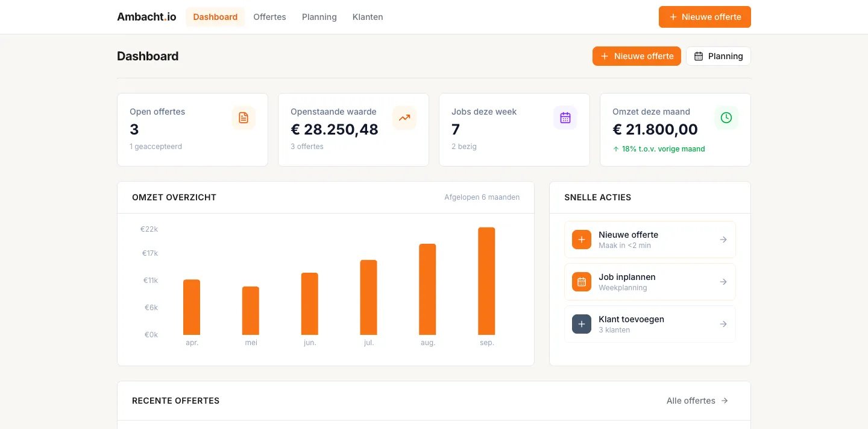Click the arrow on the Nieuwe offerte quick action
868x429 pixels.
[x=723, y=240]
